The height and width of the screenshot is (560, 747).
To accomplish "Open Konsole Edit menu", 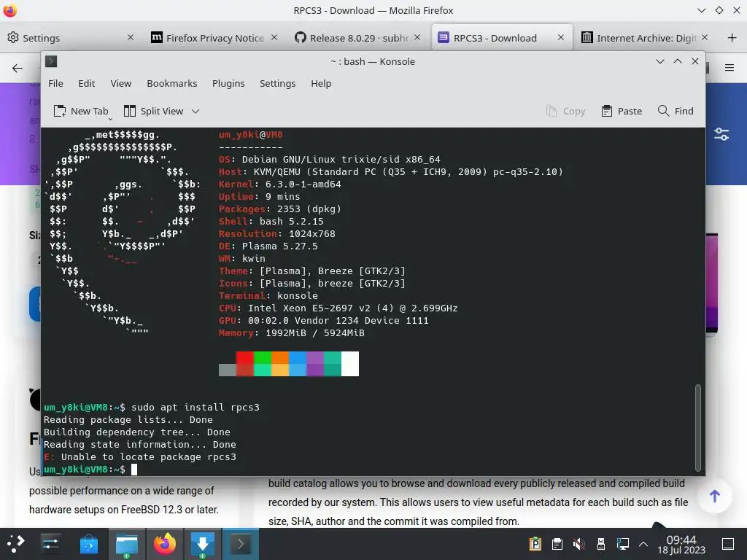I will tap(86, 83).
